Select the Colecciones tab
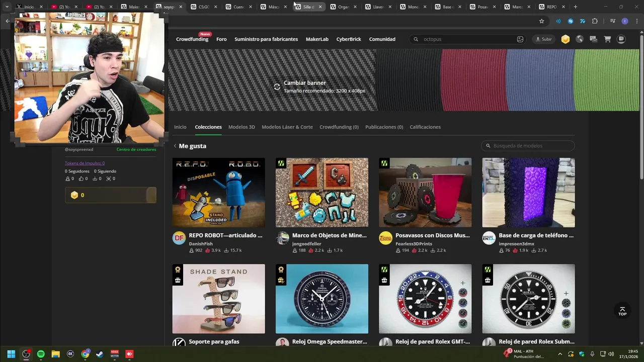644x362 pixels. [x=208, y=127]
